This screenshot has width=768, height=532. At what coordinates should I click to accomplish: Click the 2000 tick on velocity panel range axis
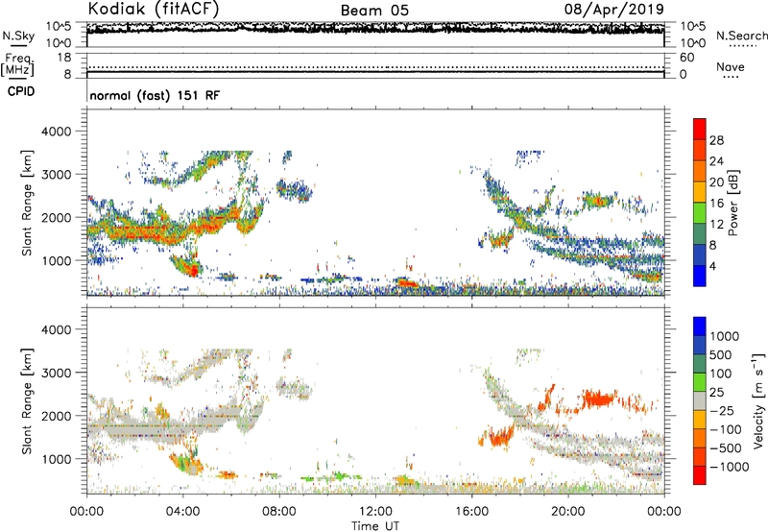pyautogui.click(x=57, y=416)
